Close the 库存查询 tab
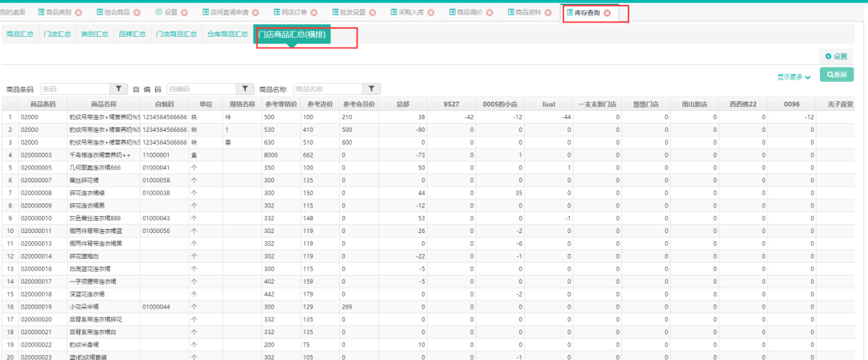The height and width of the screenshot is (360, 868). coord(607,14)
